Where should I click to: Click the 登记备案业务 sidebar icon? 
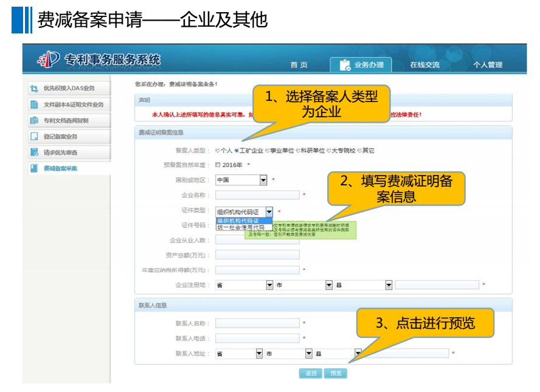point(34,136)
